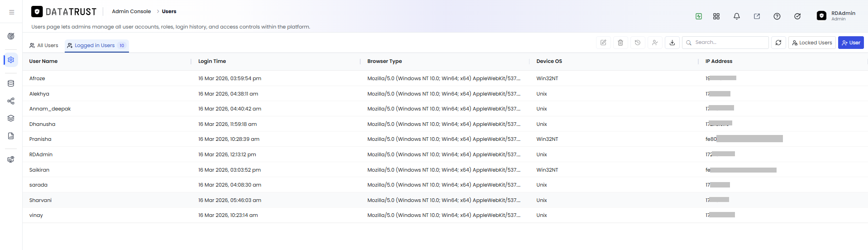Open the notifications bell
Screen dimensions: 868x250
click(737, 16)
